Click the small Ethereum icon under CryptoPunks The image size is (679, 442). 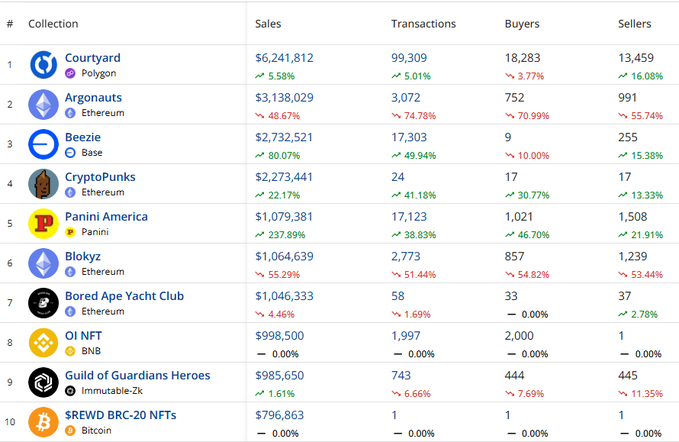pos(70,192)
